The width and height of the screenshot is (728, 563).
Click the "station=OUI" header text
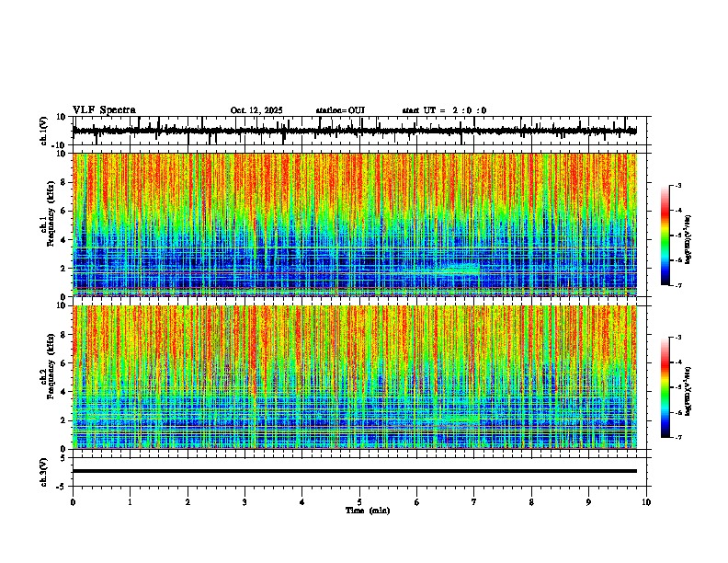(340, 110)
